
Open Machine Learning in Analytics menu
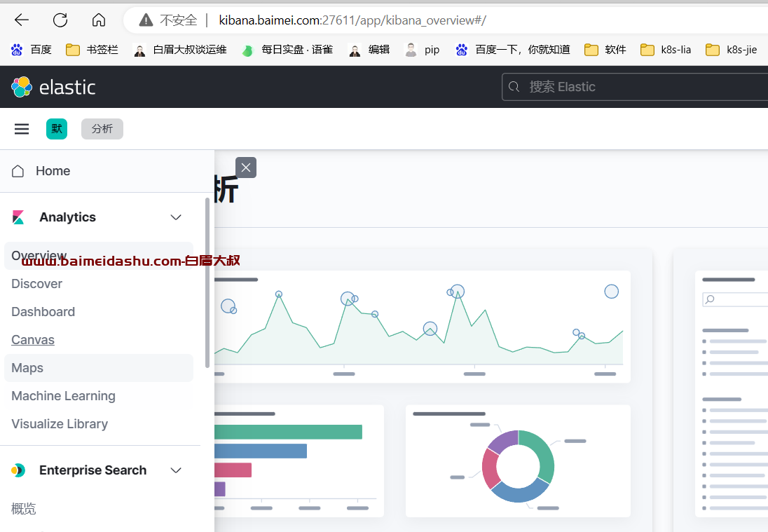point(63,396)
